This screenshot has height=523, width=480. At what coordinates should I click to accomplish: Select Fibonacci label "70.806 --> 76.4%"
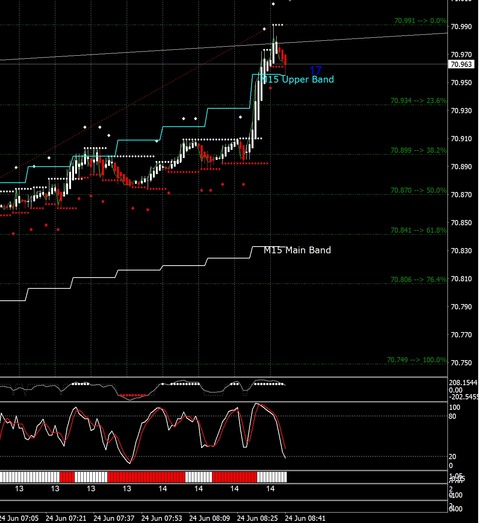coord(418,280)
